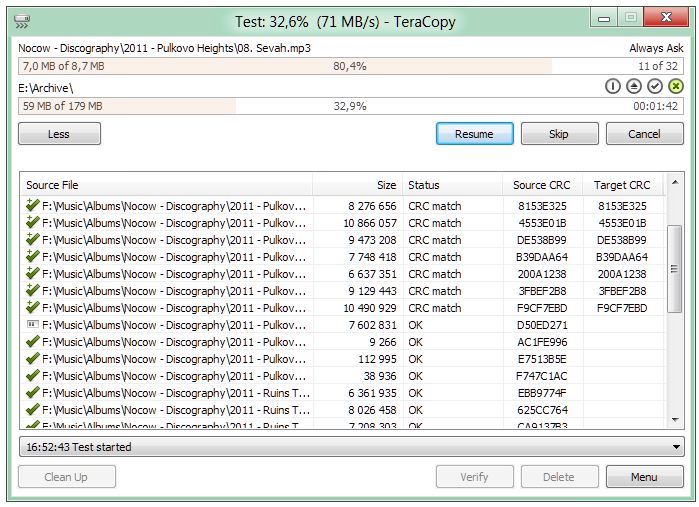The image size is (699, 507).
Task: Click checkmark icon of the 10 866 057 row
Action: (x=33, y=222)
